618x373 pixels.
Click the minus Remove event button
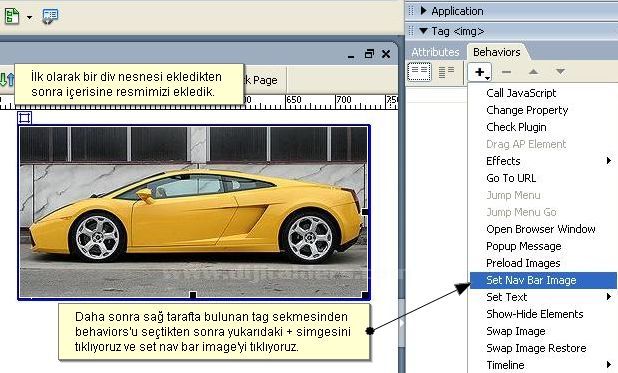[506, 72]
